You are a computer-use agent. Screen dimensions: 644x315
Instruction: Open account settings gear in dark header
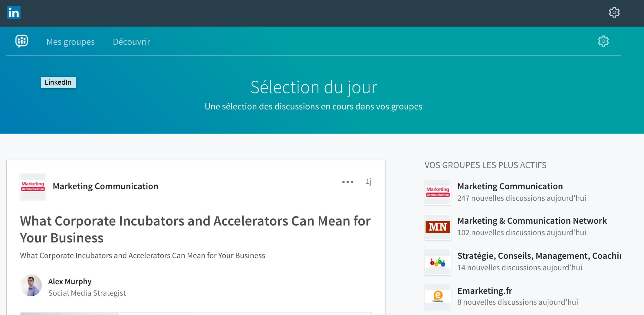pos(614,12)
